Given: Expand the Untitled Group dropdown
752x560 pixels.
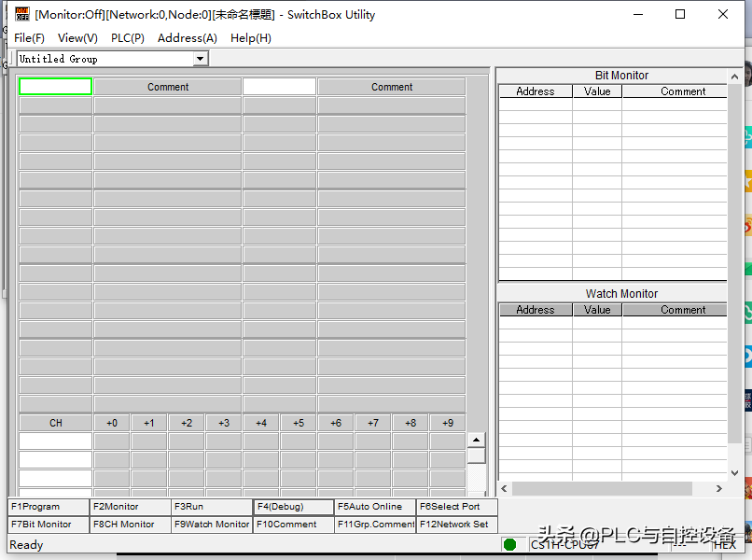Looking at the screenshot, I should point(200,59).
